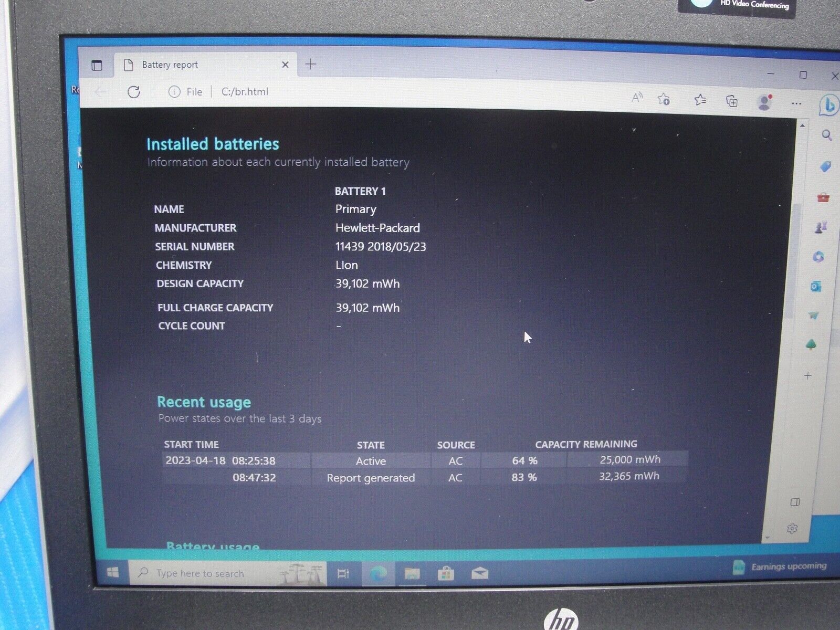This screenshot has width=840, height=630.
Task: Open sidebar Shopping tag icon
Action: click(825, 166)
